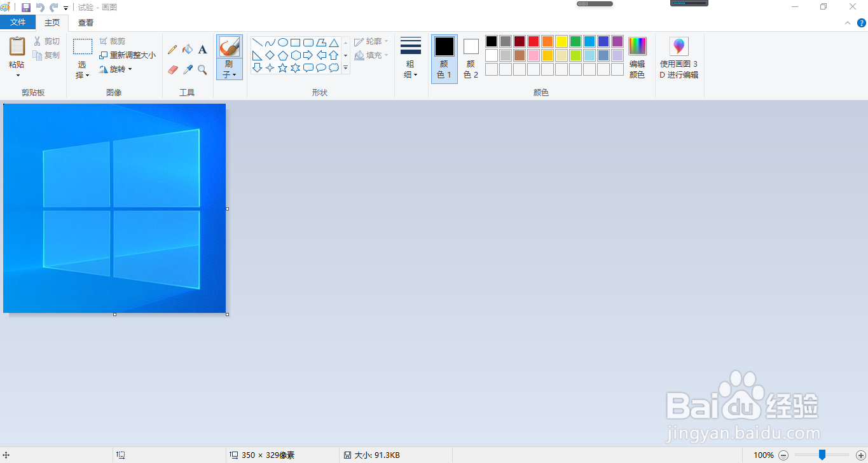Expand the shapes gallery with the More arrow

click(346, 67)
